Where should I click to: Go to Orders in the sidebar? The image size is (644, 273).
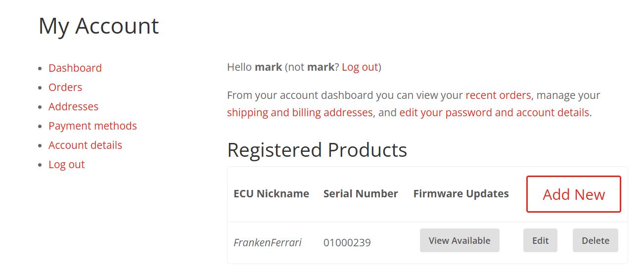65,87
